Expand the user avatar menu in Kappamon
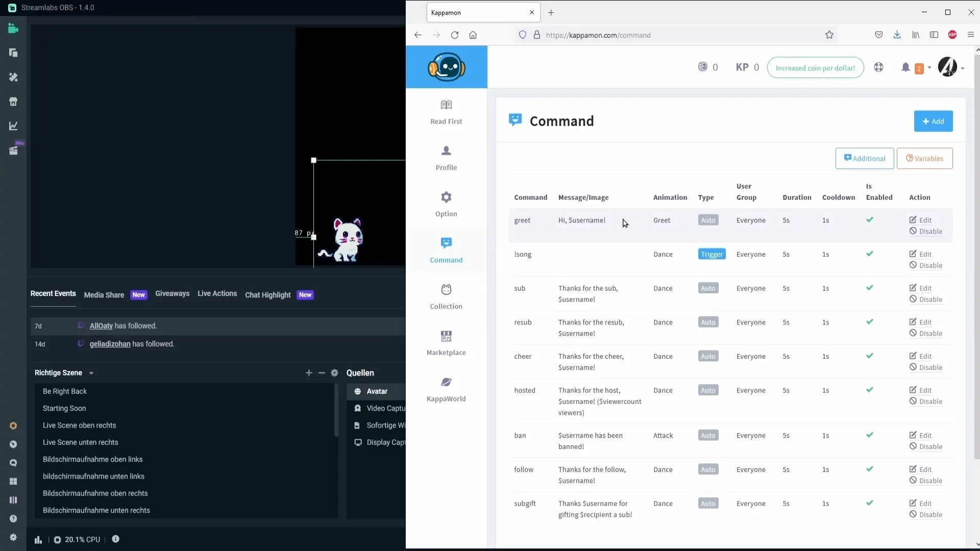Screen dimensions: 980x551 951,67
